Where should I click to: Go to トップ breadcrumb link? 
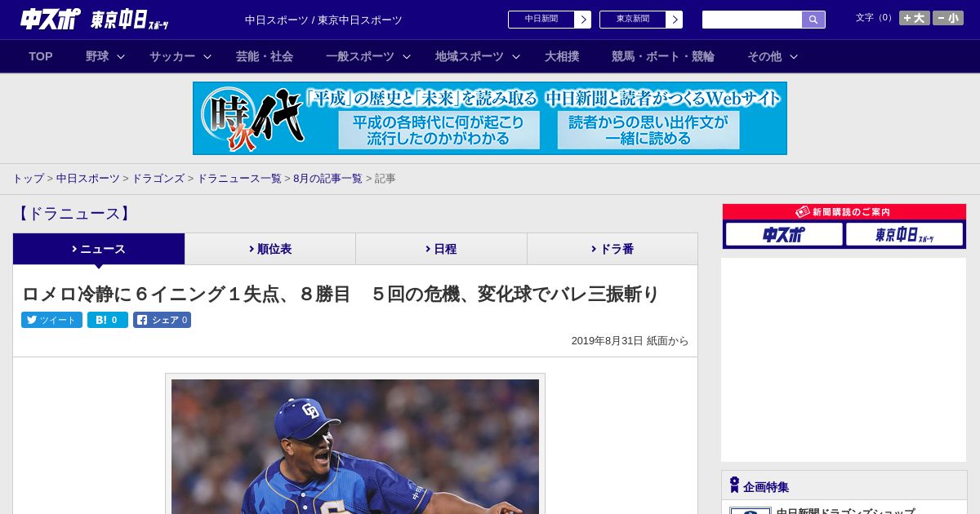pyautogui.click(x=28, y=179)
